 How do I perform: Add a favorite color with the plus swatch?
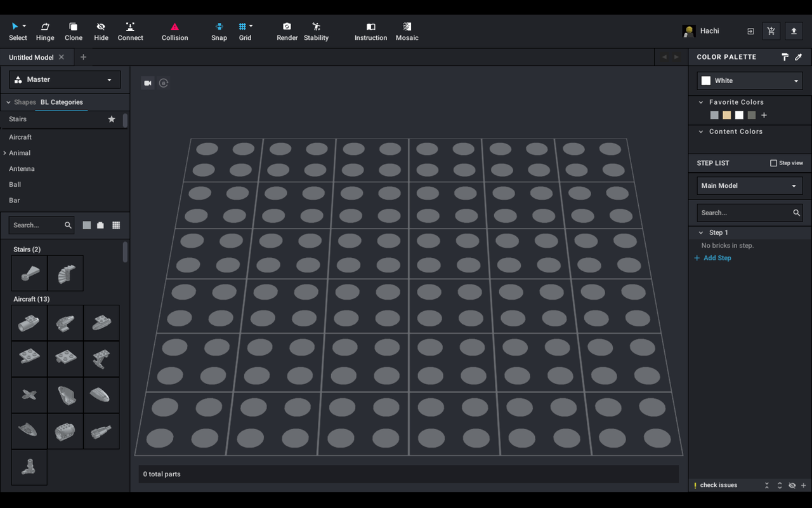coord(764,115)
